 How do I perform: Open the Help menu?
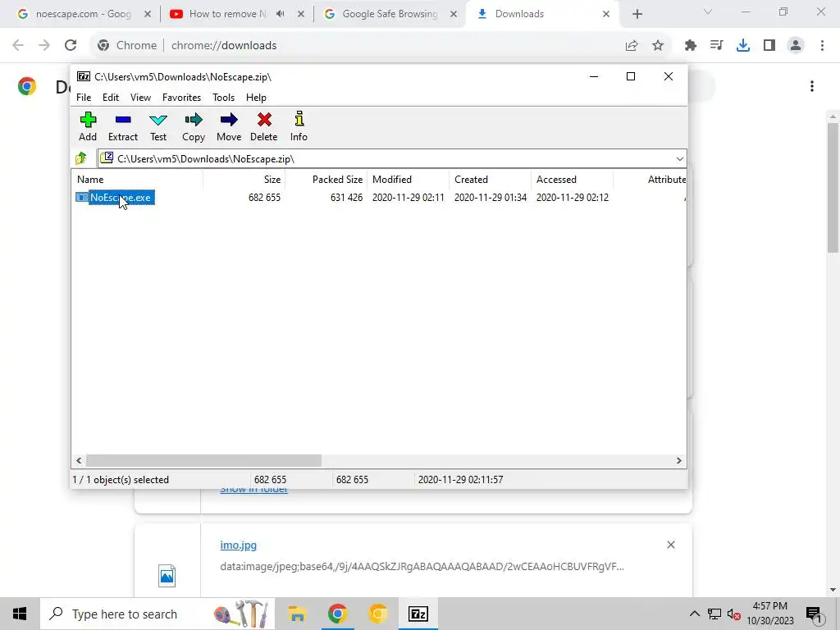pyautogui.click(x=256, y=98)
